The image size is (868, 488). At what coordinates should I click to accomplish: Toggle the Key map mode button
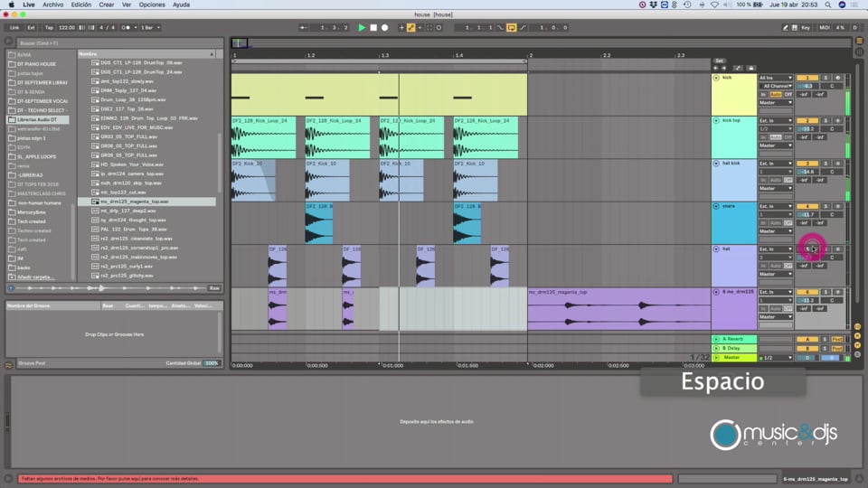[x=806, y=27]
